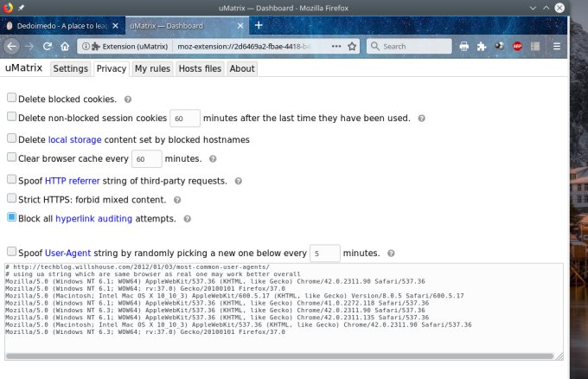Enable Delete non-blocked session cookies

click(x=11, y=116)
